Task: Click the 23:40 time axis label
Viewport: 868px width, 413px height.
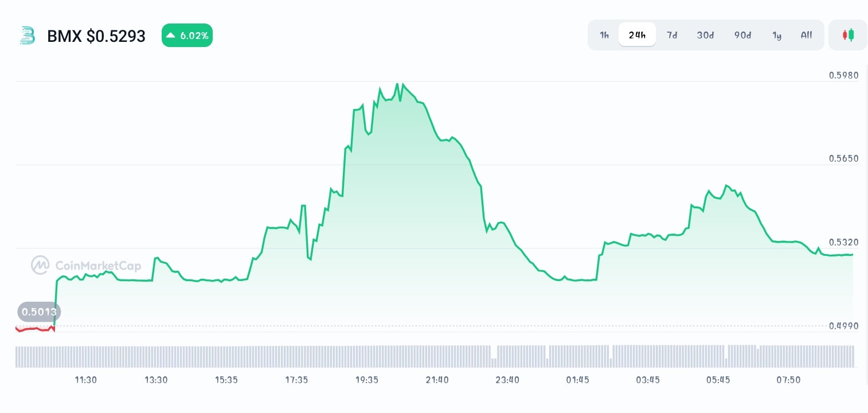Action: pos(507,380)
